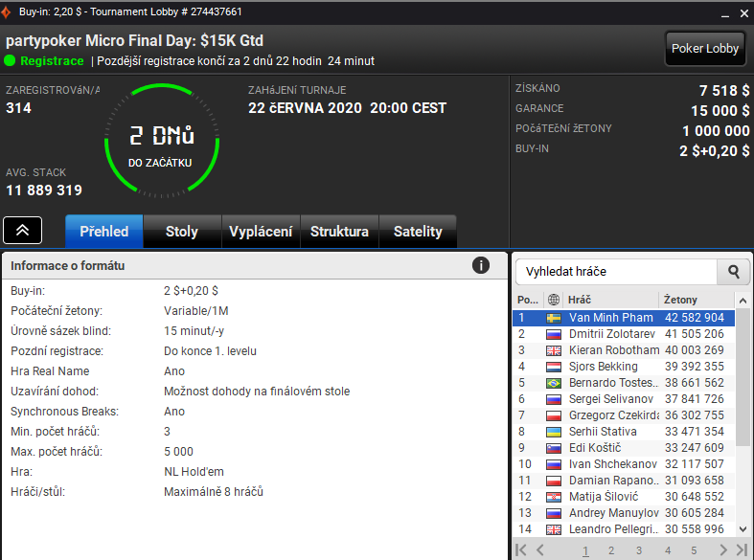This screenshot has width=754, height=560.
Task: Click the partypoker diamond logo icon
Action: click(6, 12)
